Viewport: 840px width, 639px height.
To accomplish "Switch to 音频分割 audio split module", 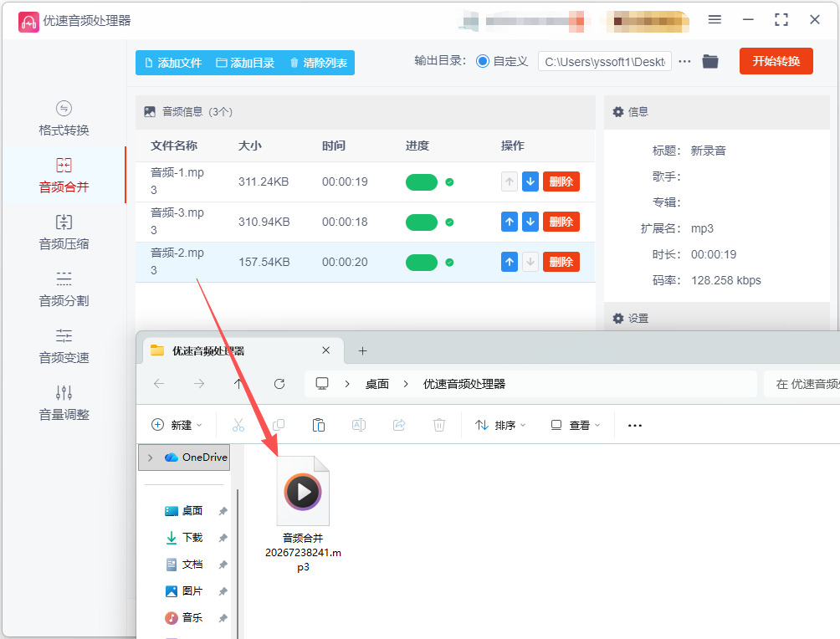I will (x=64, y=289).
